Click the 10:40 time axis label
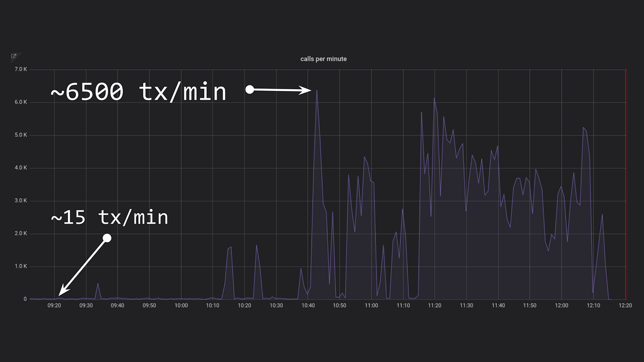 point(308,305)
